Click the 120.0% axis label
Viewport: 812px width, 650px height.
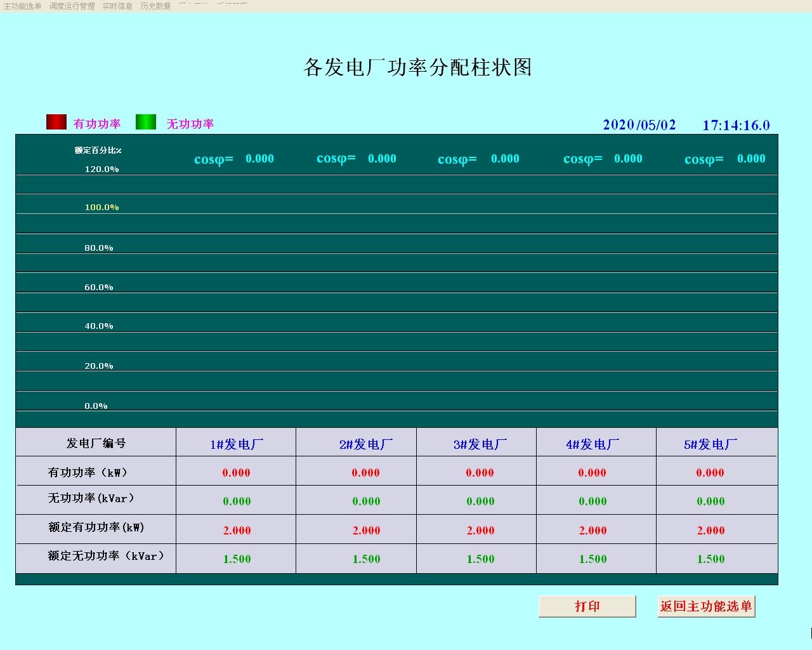pyautogui.click(x=101, y=169)
